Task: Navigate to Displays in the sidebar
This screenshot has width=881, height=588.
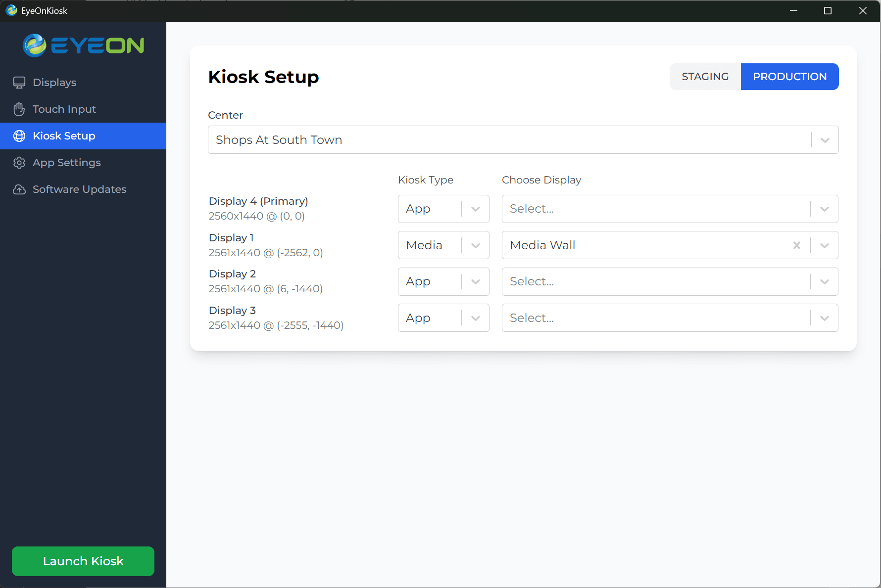Action: point(54,82)
